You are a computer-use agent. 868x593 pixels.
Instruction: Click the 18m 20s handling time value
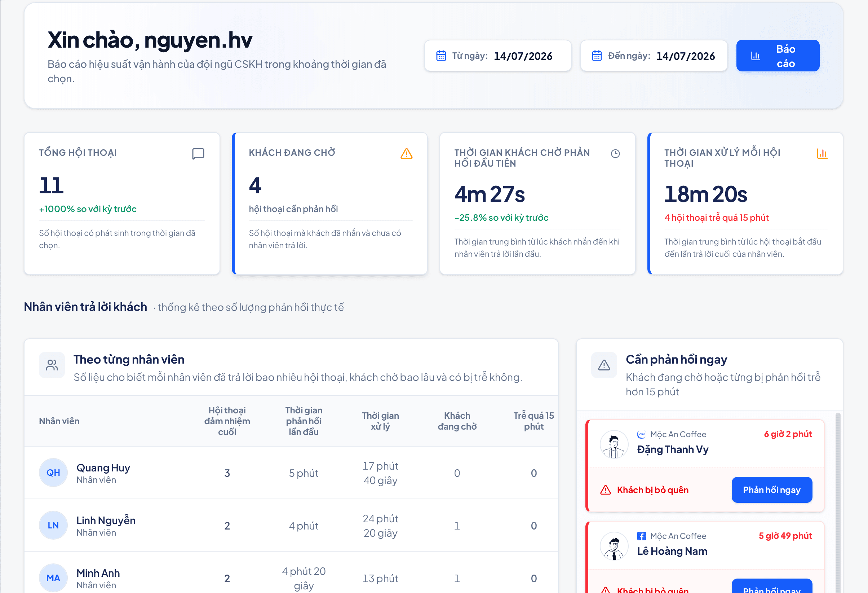(705, 194)
